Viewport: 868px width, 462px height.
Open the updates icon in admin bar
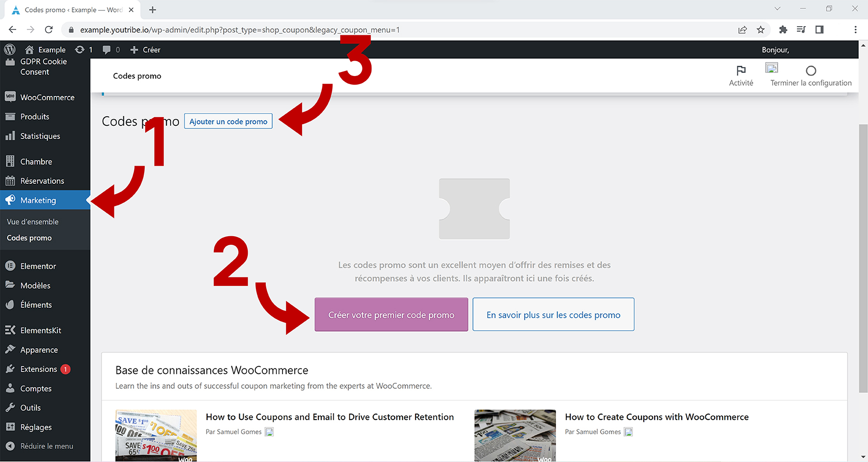(x=80, y=50)
